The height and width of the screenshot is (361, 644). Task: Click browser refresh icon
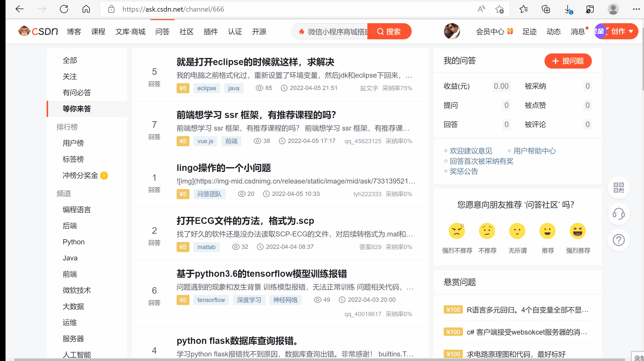64,9
